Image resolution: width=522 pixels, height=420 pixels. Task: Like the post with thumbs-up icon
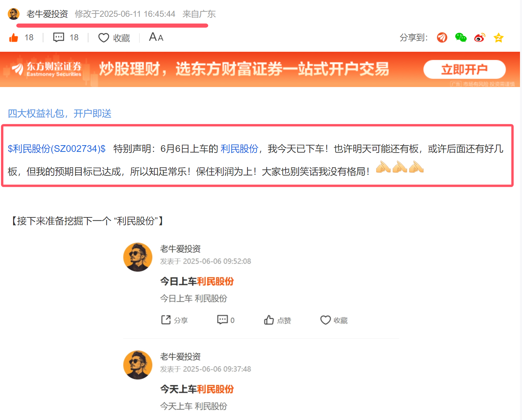click(14, 38)
